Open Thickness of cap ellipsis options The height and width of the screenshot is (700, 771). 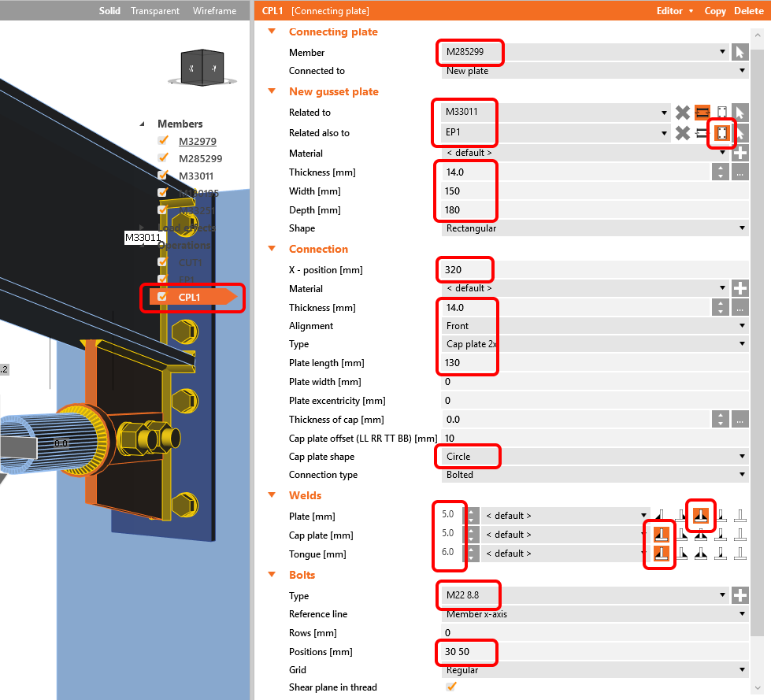(740, 420)
